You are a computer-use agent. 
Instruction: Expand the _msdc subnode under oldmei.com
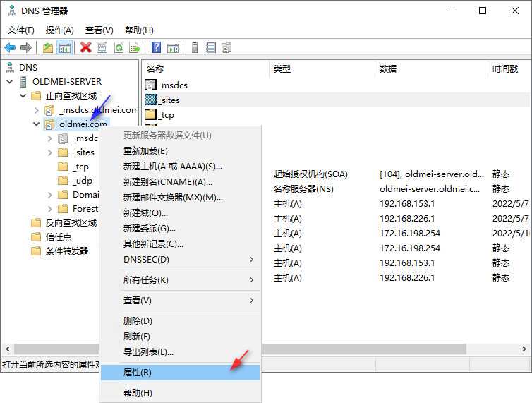pyautogui.click(x=50, y=138)
